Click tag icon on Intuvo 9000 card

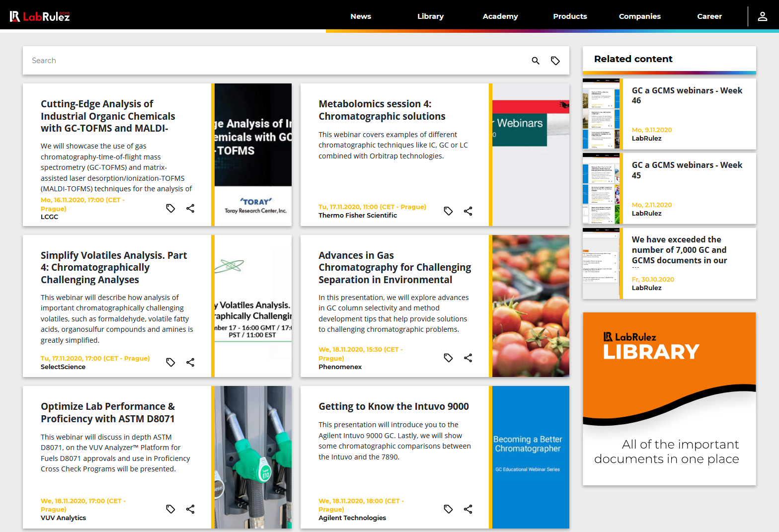pyautogui.click(x=448, y=509)
